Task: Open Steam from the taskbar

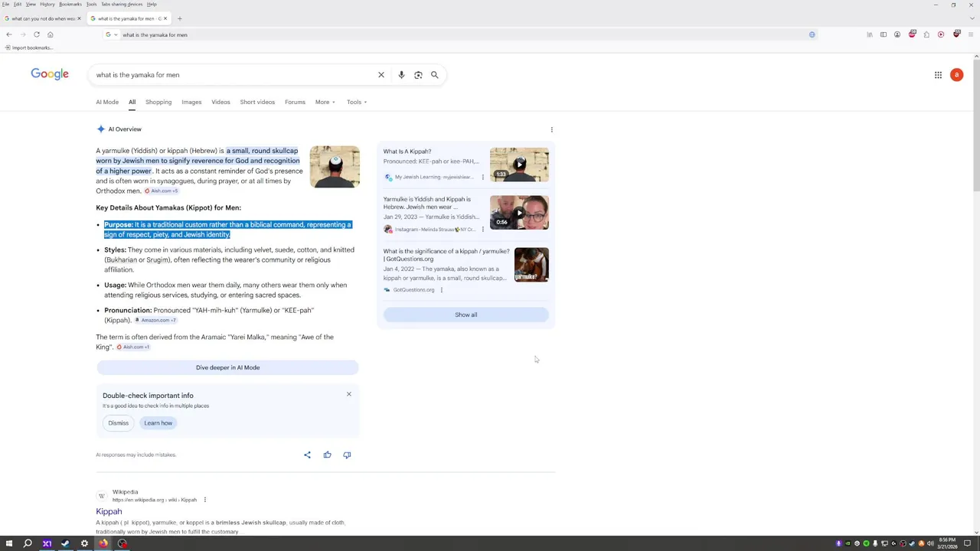Action: pyautogui.click(x=65, y=543)
